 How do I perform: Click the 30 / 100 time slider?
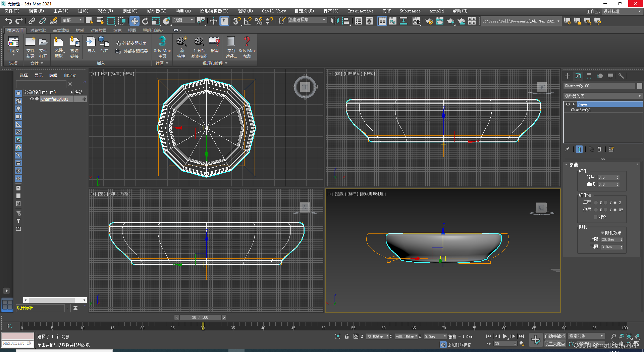tap(200, 317)
